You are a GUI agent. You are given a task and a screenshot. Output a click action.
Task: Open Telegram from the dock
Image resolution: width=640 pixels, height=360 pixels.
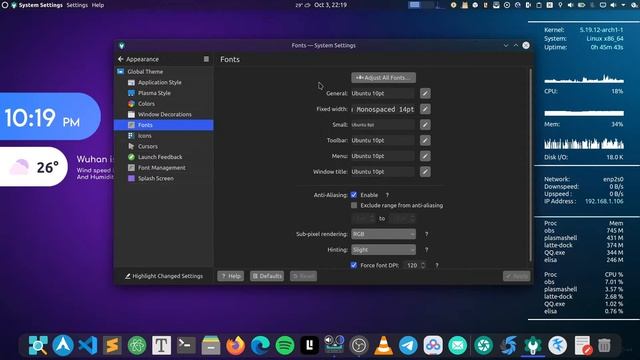(408, 346)
